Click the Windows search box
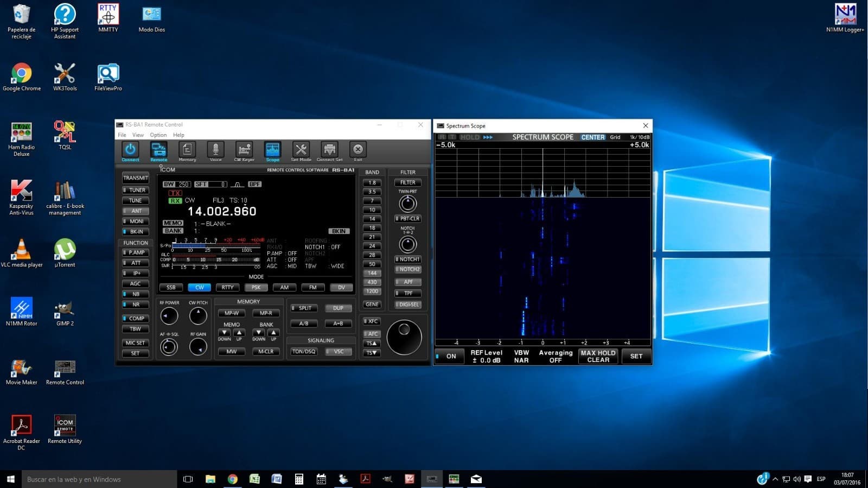868x488 pixels. pos(99,479)
